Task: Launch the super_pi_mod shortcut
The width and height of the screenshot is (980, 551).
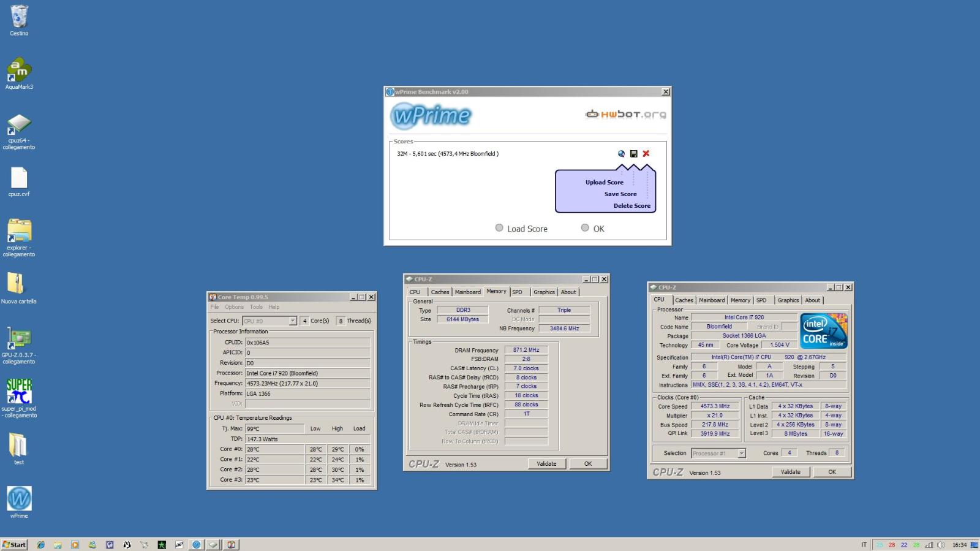Action: click(x=19, y=398)
